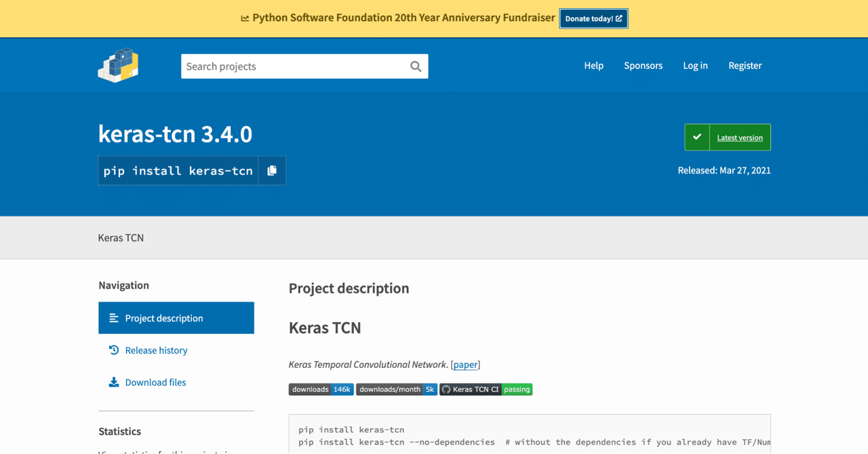This screenshot has width=868, height=454.
Task: Open the Help navigation item
Action: (593, 65)
